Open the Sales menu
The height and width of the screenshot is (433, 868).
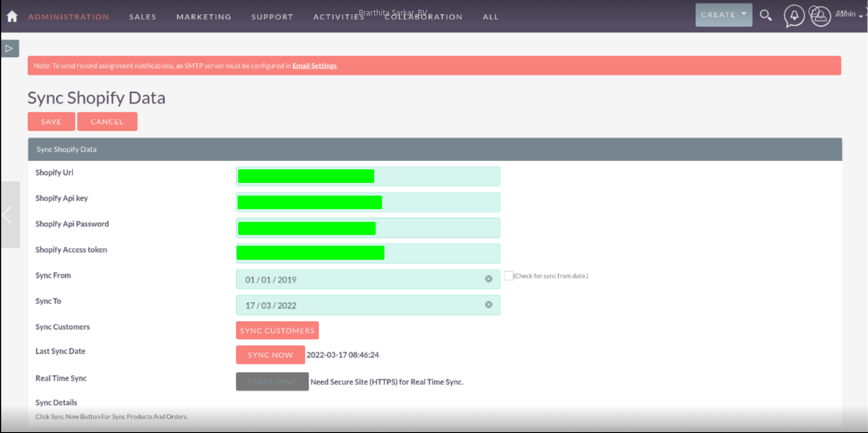(143, 17)
